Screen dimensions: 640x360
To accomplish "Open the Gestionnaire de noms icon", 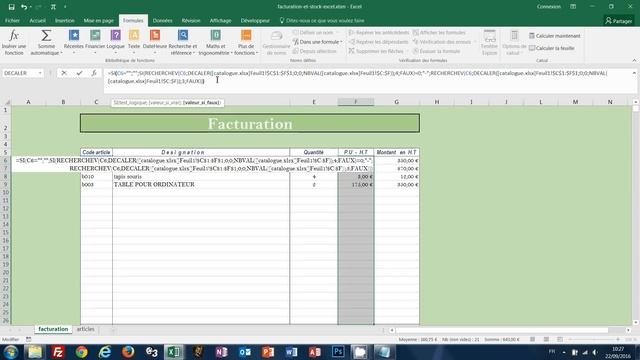I will click(x=276, y=36).
